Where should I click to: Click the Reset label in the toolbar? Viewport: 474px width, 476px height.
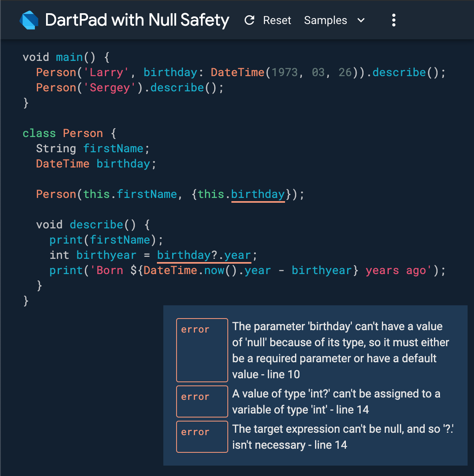point(277,20)
